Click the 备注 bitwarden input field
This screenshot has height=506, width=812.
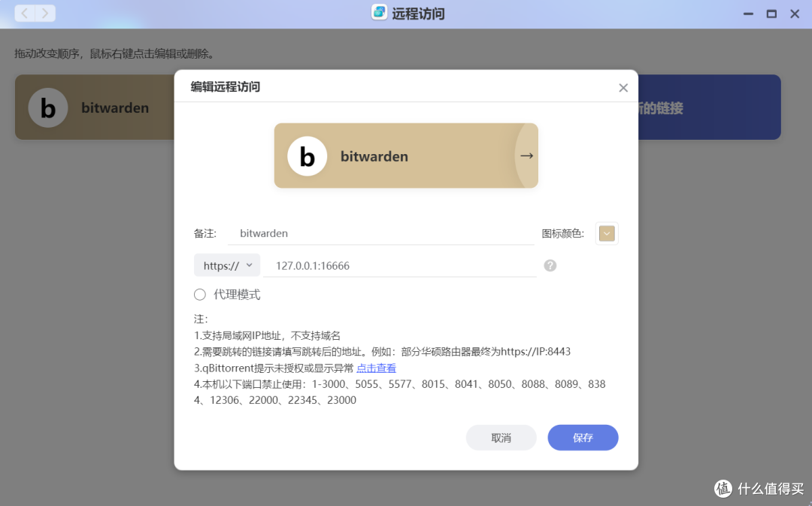click(x=380, y=234)
